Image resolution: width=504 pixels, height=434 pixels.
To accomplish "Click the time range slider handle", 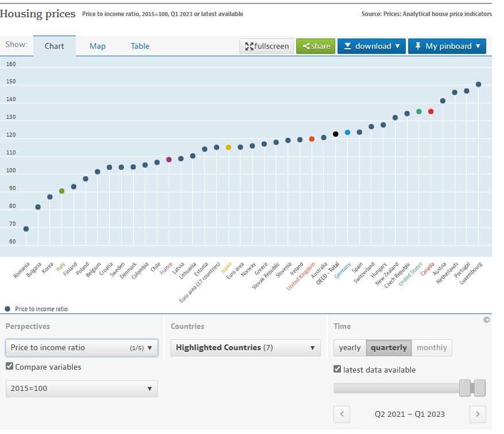I will coord(465,388).
